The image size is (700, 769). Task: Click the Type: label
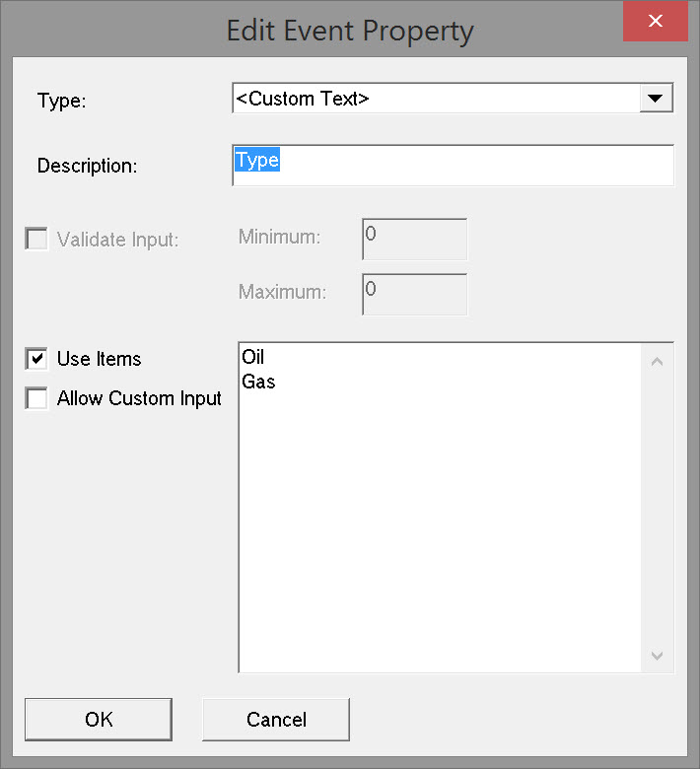pos(62,101)
